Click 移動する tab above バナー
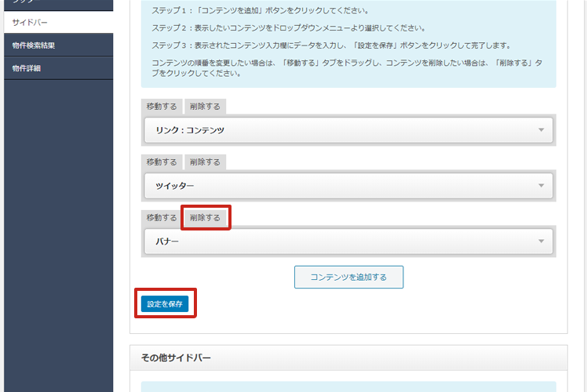Viewport: 587px width, 392px height. [162, 218]
